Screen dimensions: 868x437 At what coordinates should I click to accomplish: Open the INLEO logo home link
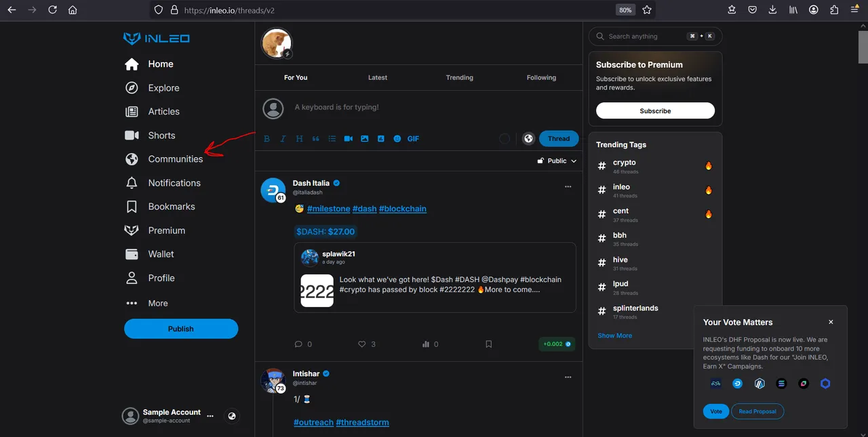[157, 39]
